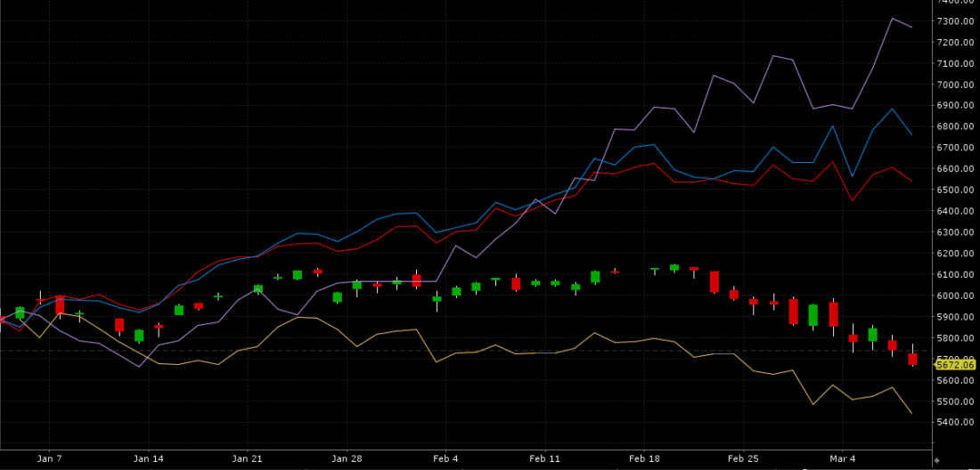The height and width of the screenshot is (470, 980).
Task: Select the last red candlestick near 5672.06
Action: click(x=912, y=359)
